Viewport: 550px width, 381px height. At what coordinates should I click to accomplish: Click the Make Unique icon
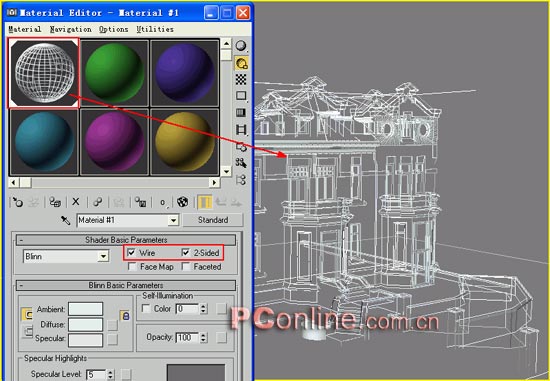click(119, 202)
